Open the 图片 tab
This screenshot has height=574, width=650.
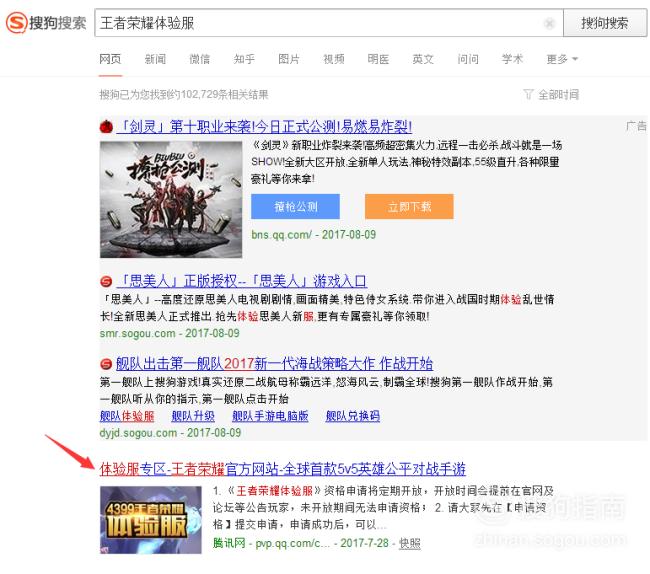[x=289, y=59]
